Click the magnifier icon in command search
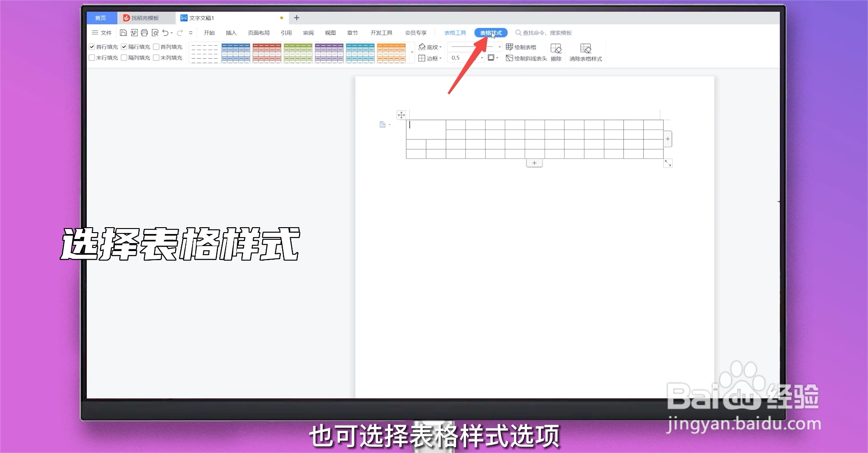Viewport: 868px width, 453px height. (x=518, y=33)
